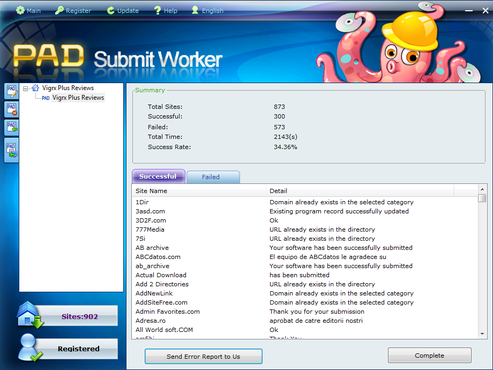The width and height of the screenshot is (493, 370).
Task: Click 'Thank you for your submission' detail
Action: [x=317, y=311]
